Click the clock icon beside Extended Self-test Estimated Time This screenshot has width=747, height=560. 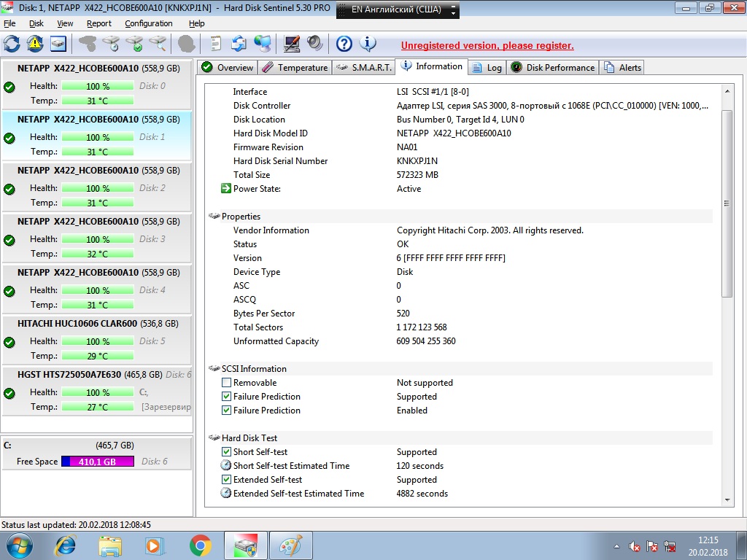point(226,493)
